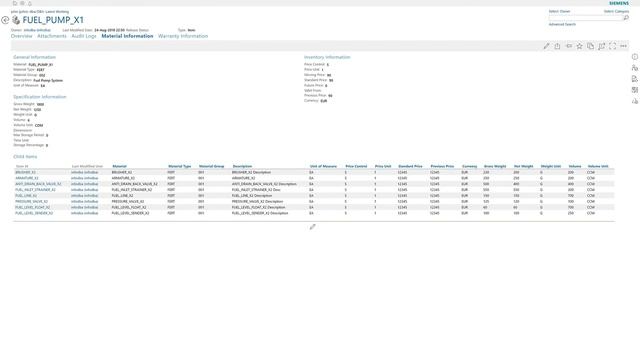Click 'FUEL_LINE_X2 Description' cell in the table
640x360 pixels.
(252, 196)
